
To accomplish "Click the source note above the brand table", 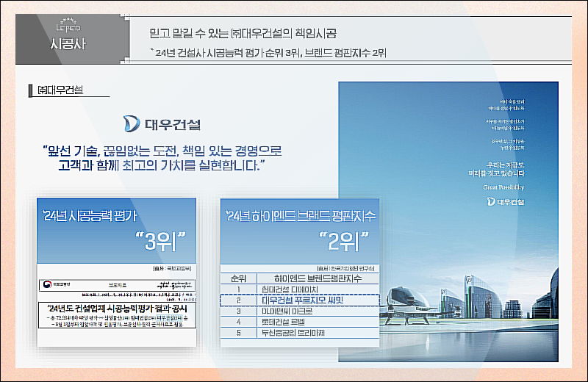I will 345,268.
